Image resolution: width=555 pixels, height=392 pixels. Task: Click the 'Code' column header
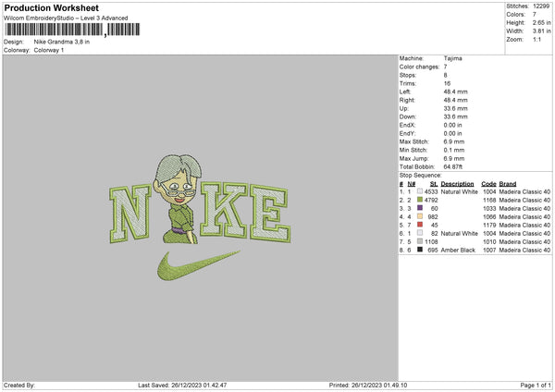click(488, 184)
